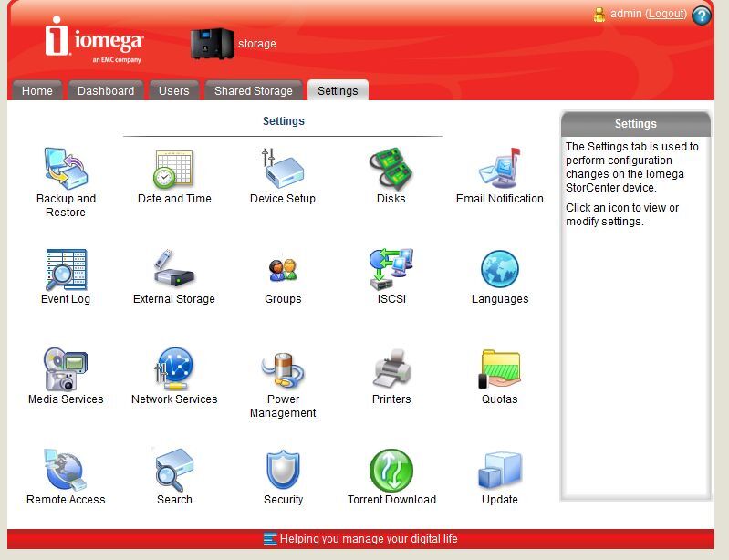The width and height of the screenshot is (729, 560).
Task: Click the footer striped logo icon
Action: click(270, 539)
